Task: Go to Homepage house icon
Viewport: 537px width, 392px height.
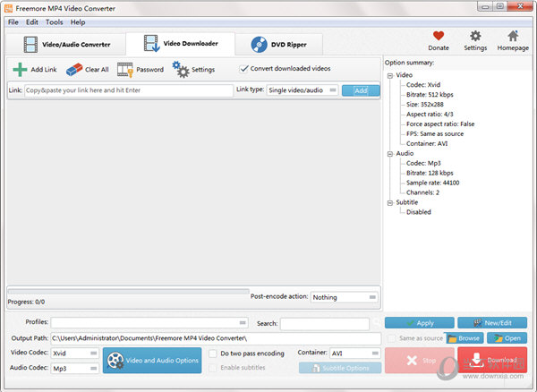Action: coord(513,36)
